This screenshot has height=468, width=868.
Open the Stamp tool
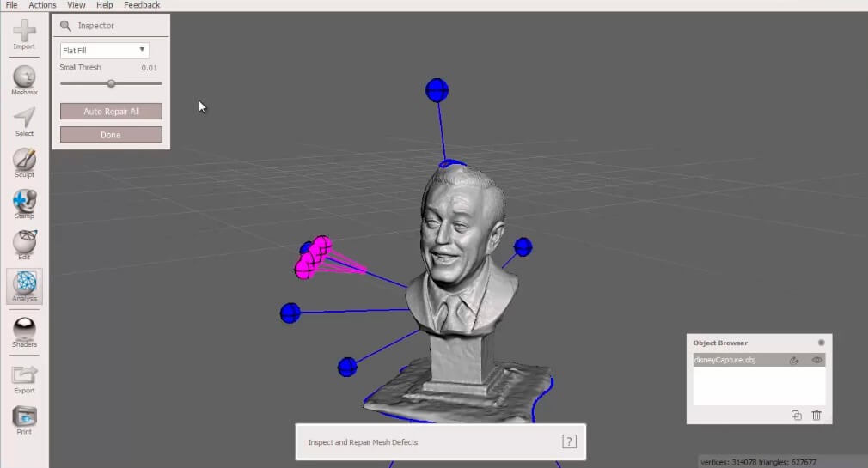coord(24,204)
